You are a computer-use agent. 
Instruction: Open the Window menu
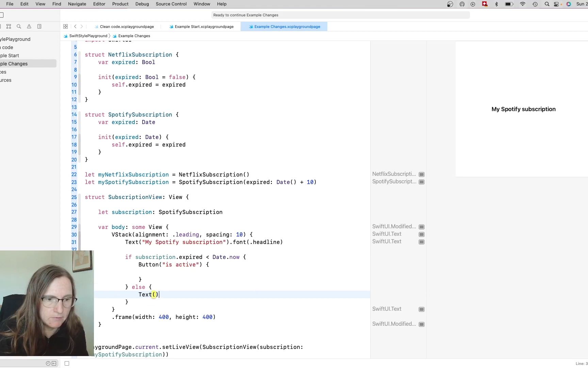[202, 4]
